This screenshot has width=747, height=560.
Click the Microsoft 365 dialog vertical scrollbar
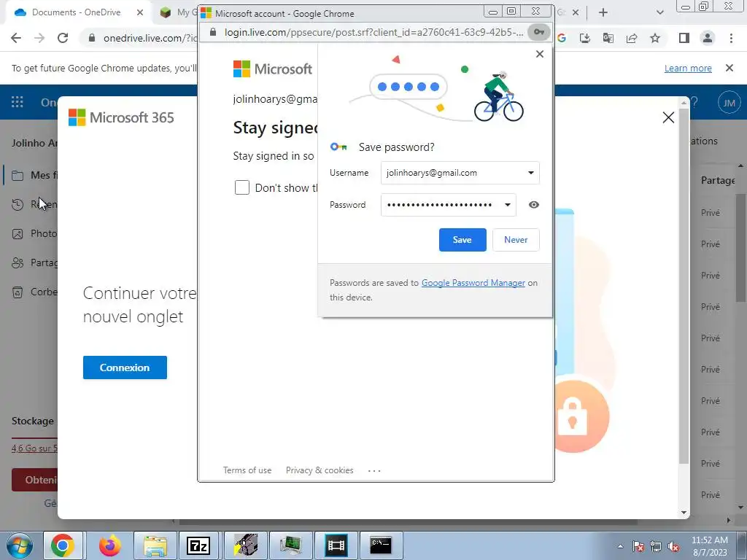(x=684, y=286)
